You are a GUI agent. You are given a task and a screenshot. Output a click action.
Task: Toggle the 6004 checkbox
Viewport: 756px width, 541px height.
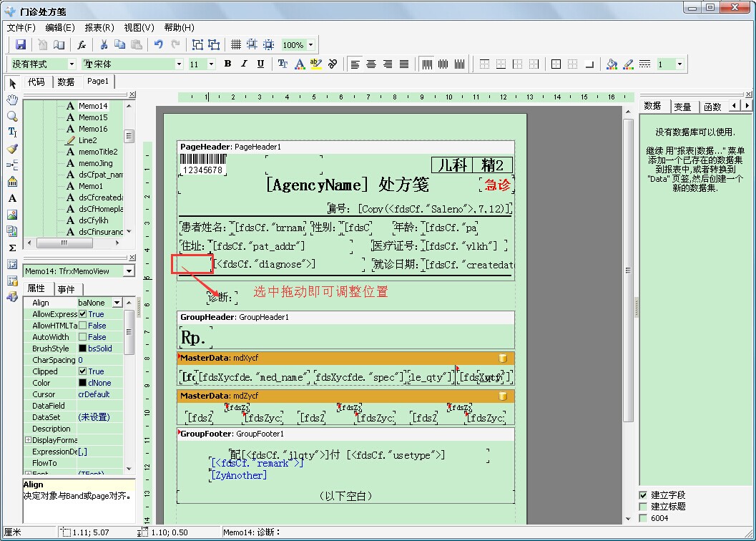pos(643,518)
